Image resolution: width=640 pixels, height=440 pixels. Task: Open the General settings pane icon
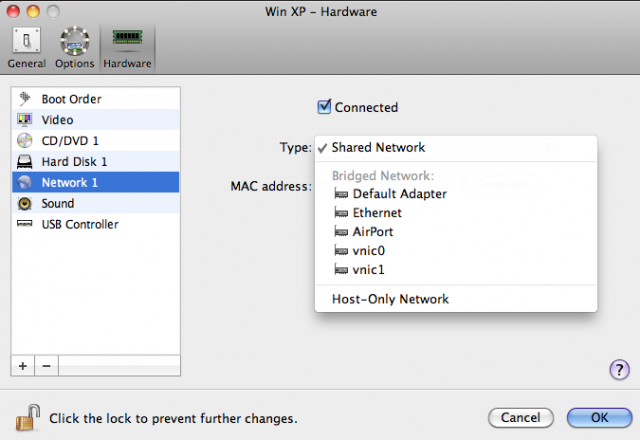point(26,41)
